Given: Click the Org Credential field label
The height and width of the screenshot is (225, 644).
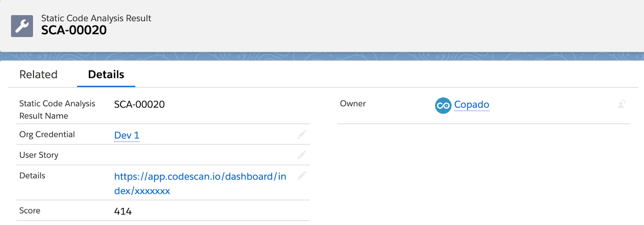Looking at the screenshot, I should click(x=47, y=135).
